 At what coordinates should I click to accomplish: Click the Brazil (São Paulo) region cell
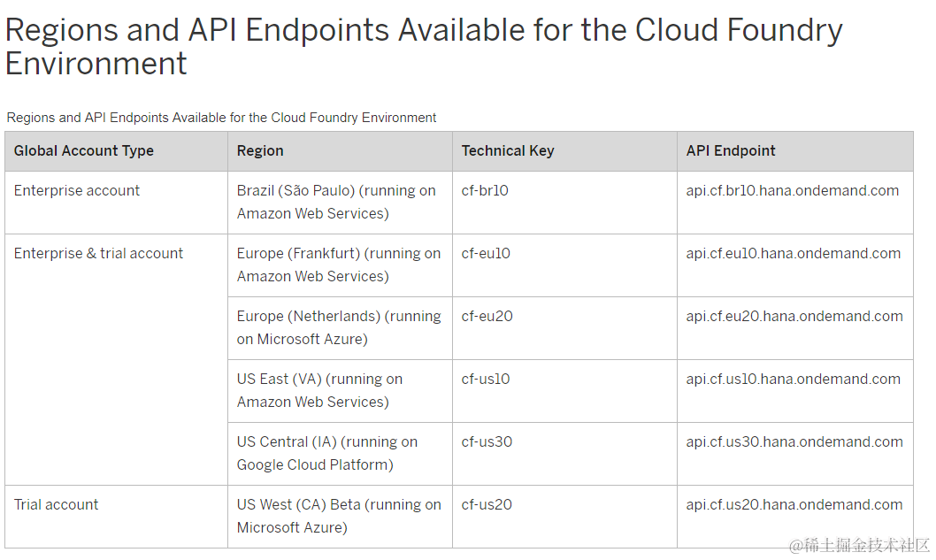(336, 202)
